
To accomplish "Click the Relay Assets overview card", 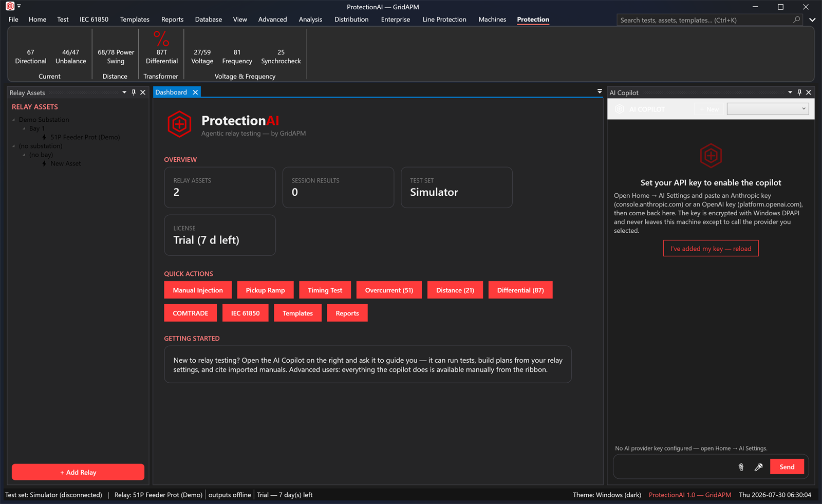I will [220, 188].
